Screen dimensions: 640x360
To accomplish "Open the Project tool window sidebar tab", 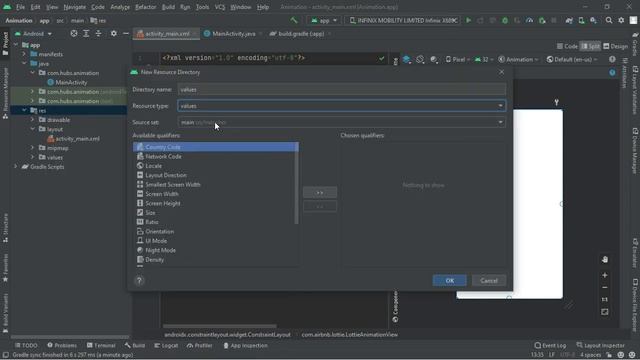I will pyautogui.click(x=5, y=43).
